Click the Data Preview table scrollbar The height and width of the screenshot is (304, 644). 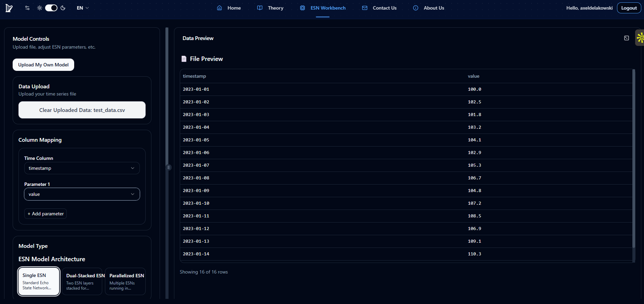click(x=633, y=157)
